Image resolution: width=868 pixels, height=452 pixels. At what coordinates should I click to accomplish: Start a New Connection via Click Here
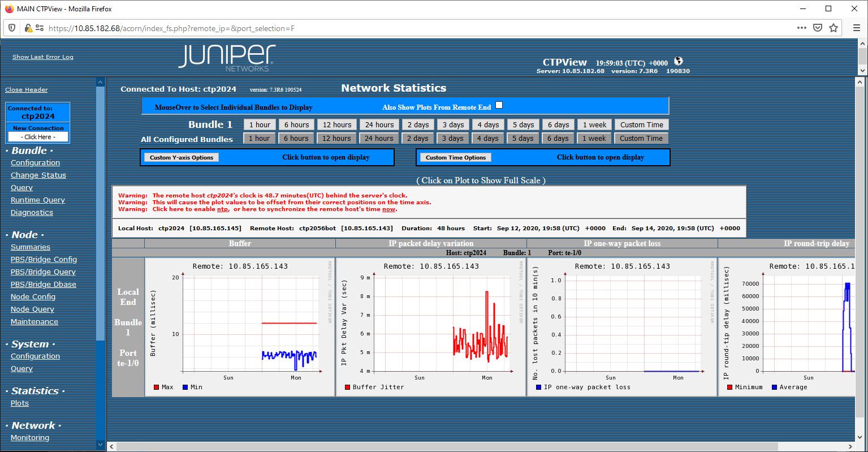click(x=38, y=137)
